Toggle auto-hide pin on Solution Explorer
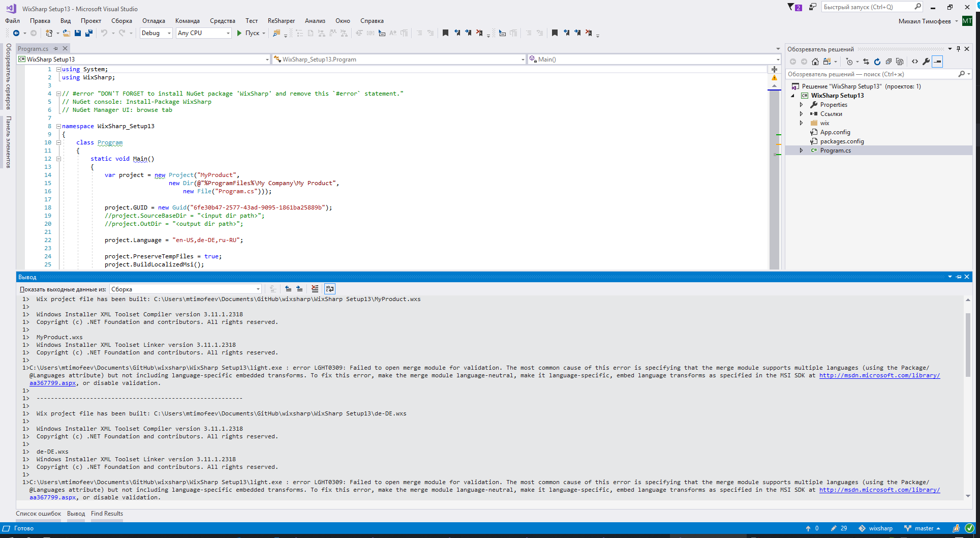Screen dimensions: 980x538 (959, 49)
